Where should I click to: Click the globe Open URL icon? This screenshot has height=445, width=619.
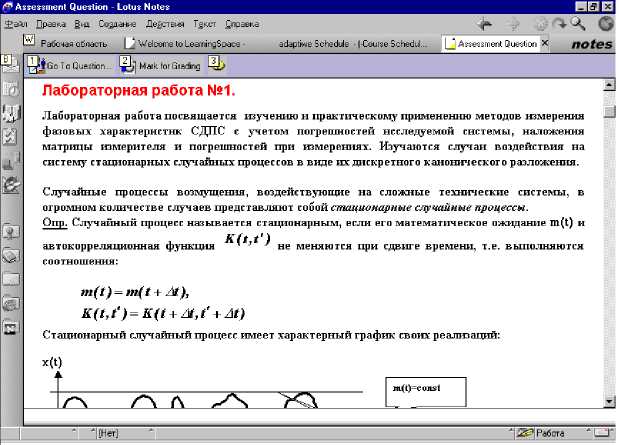pos(605,24)
